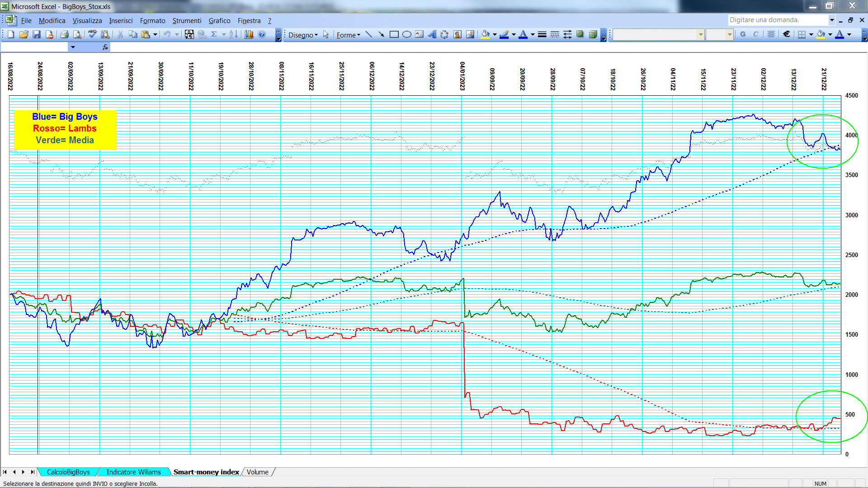Switch to the CalcoloBigBoys sheet tab
The image size is (868, 488).
pos(68,472)
